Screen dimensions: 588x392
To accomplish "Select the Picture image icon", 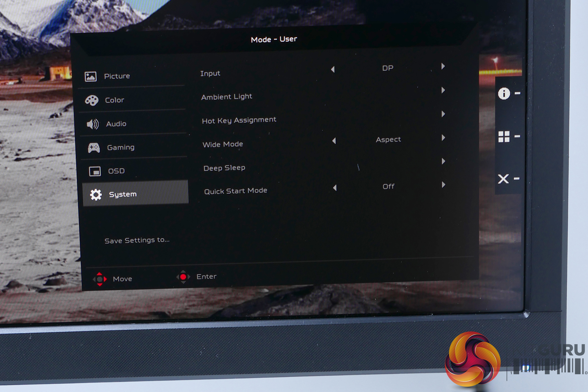I will click(x=90, y=77).
